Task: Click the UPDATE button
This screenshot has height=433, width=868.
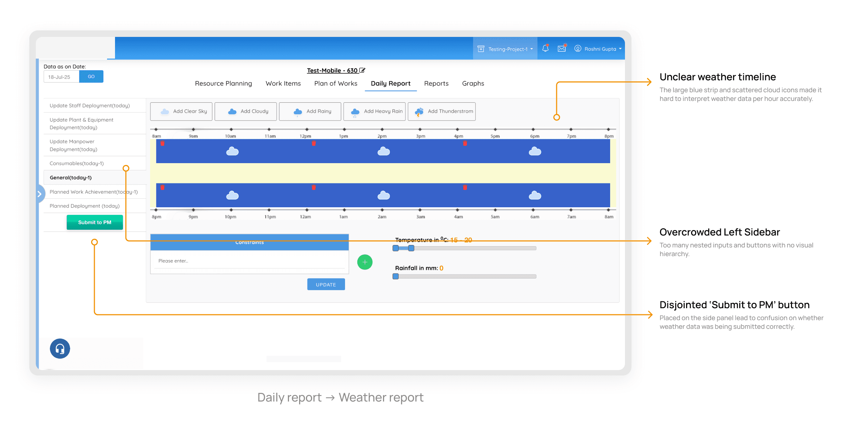Action: pos(326,285)
